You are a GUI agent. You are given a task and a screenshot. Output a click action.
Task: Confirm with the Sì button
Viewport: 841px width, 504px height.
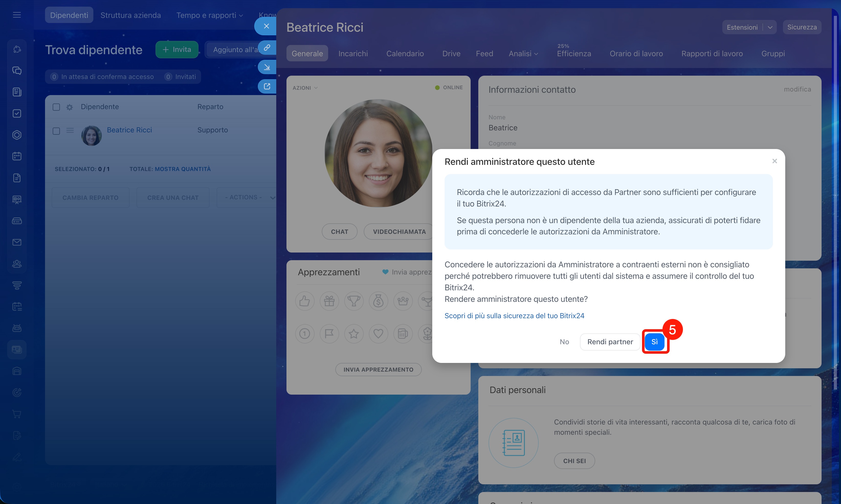point(654,342)
